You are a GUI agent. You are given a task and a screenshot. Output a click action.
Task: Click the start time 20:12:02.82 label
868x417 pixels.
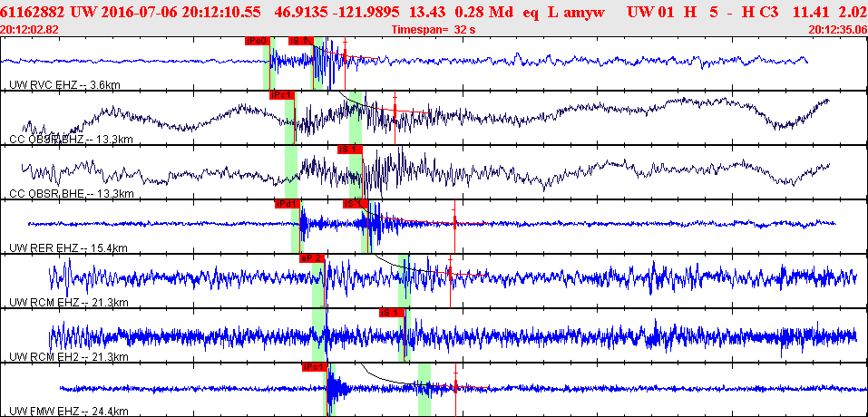pos(28,30)
